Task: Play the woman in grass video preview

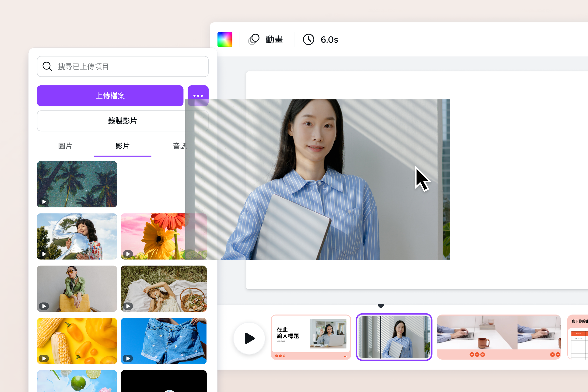Action: tap(128, 306)
